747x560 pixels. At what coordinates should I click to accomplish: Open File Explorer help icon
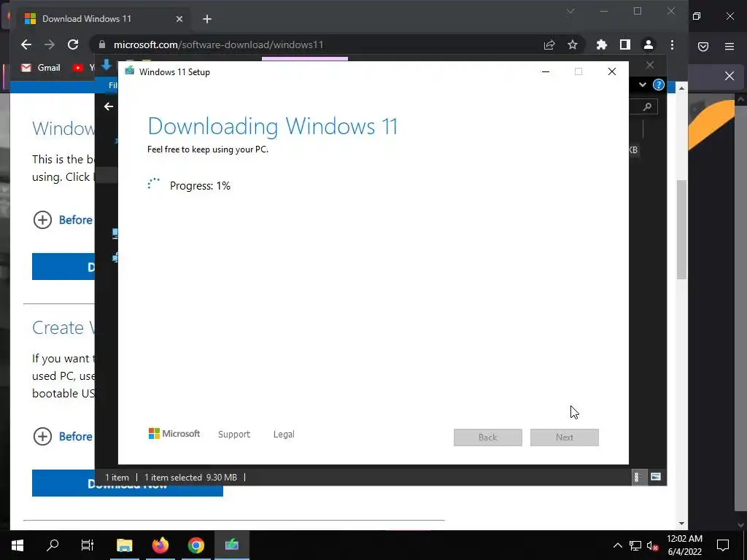(x=659, y=85)
